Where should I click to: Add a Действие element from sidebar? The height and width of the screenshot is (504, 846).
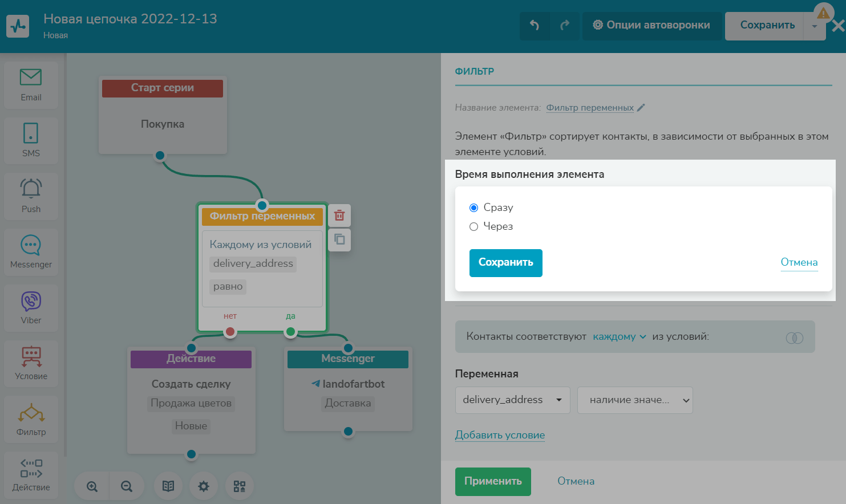point(31,475)
